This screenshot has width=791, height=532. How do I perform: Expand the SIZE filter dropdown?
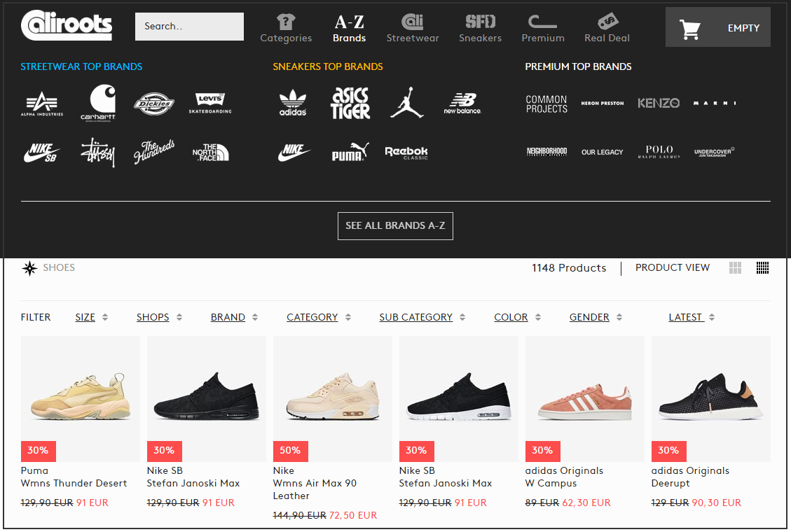click(91, 317)
